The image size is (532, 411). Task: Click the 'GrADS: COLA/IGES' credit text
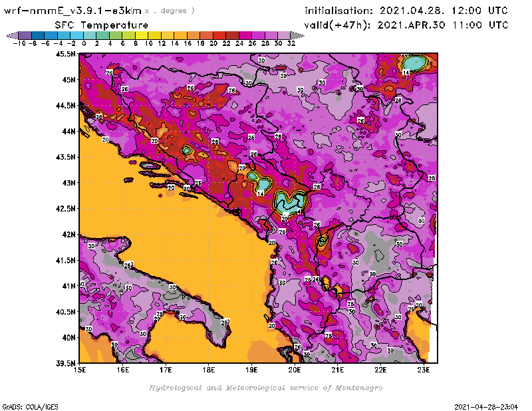pos(30,407)
